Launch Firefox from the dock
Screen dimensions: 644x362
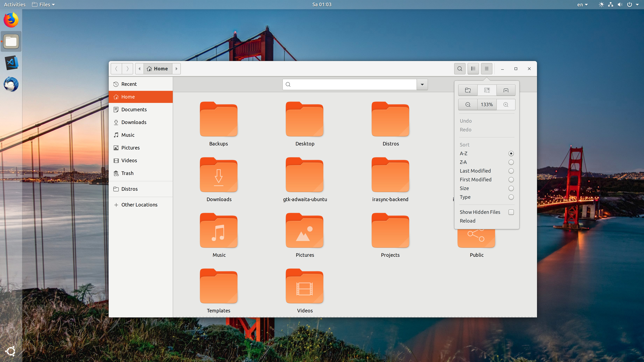tap(11, 20)
